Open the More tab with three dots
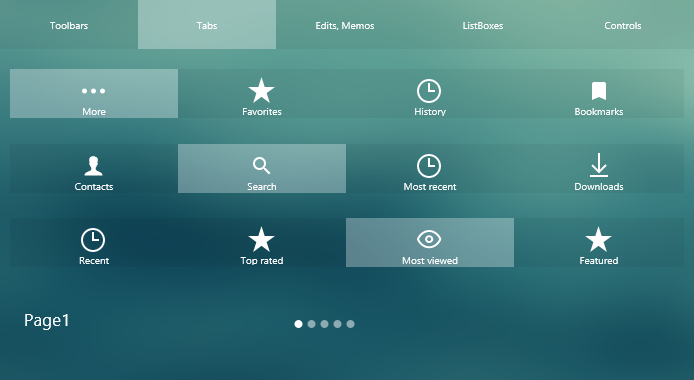 click(94, 93)
